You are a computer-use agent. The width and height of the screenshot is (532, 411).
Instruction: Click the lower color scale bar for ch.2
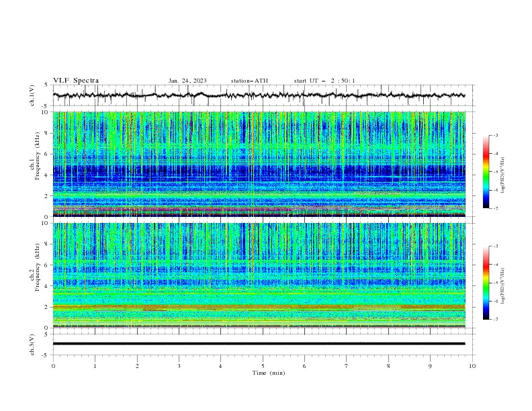click(x=486, y=283)
